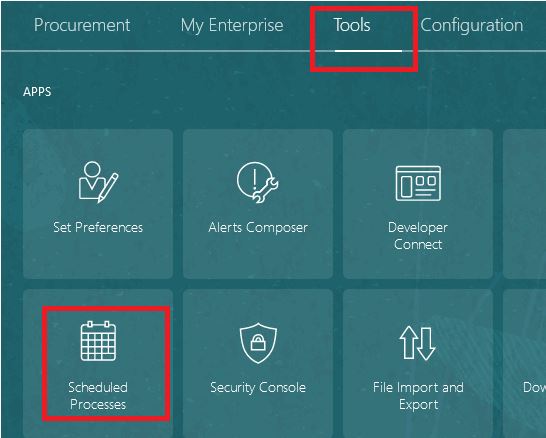Click the APPS section heading
The width and height of the screenshot is (546, 438).
(37, 92)
